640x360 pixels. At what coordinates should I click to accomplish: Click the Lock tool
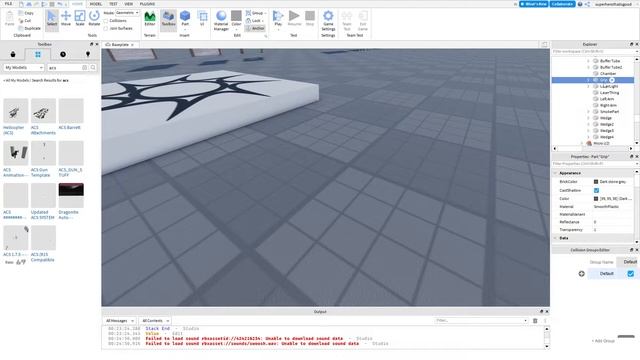[254, 20]
